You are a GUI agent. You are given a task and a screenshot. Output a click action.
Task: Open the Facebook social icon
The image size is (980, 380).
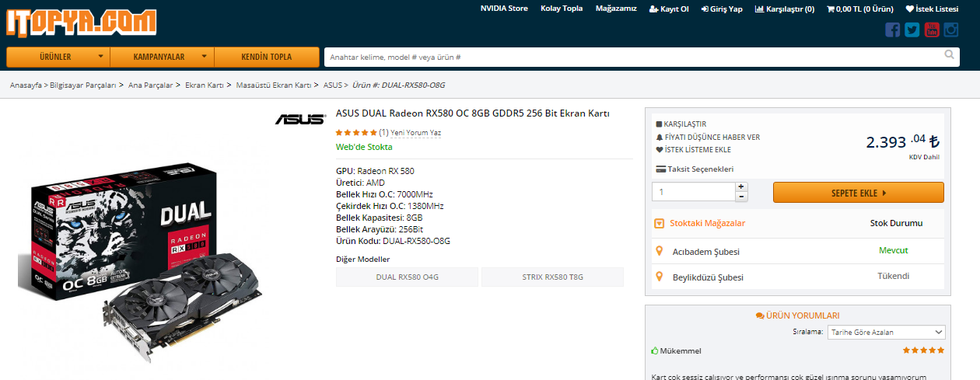click(893, 30)
